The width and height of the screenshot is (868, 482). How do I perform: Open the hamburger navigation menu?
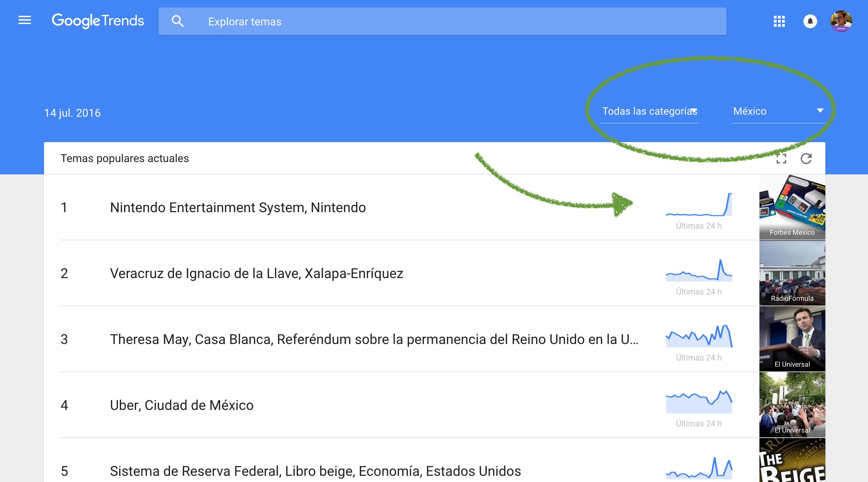(25, 21)
